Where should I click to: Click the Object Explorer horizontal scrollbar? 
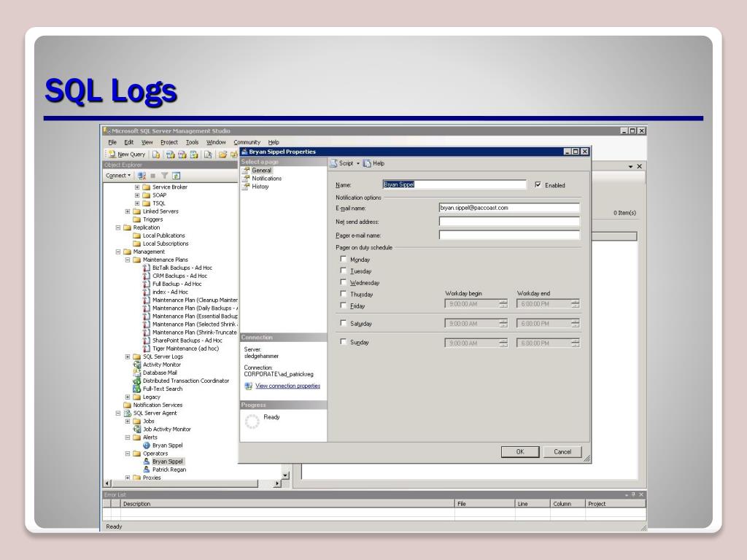click(x=192, y=483)
